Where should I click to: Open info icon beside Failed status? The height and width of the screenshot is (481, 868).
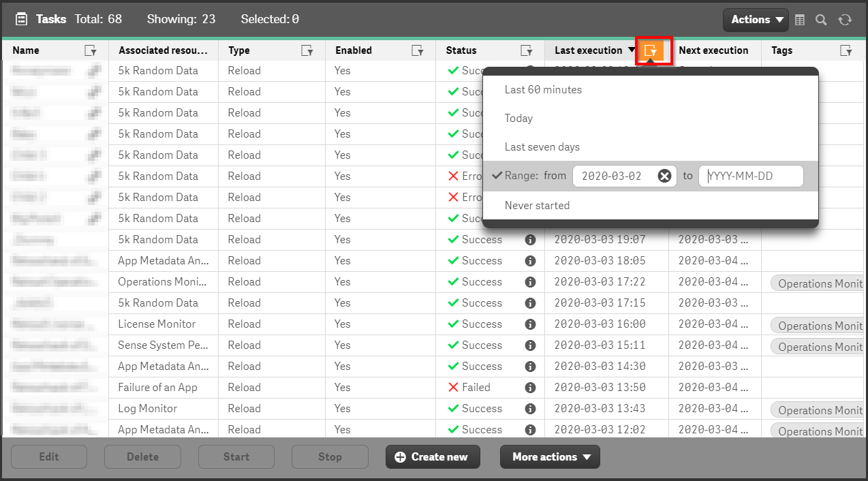[x=529, y=387]
